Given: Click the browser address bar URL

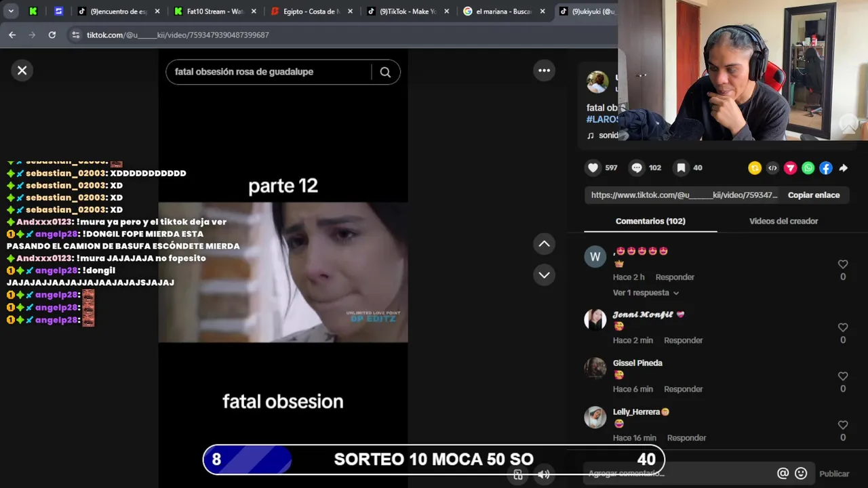Looking at the screenshot, I should [178, 35].
